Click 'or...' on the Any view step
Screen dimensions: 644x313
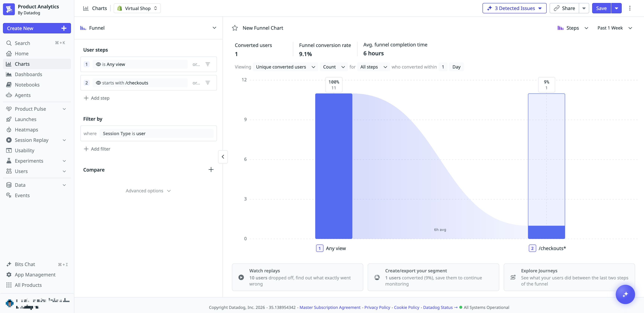click(196, 64)
